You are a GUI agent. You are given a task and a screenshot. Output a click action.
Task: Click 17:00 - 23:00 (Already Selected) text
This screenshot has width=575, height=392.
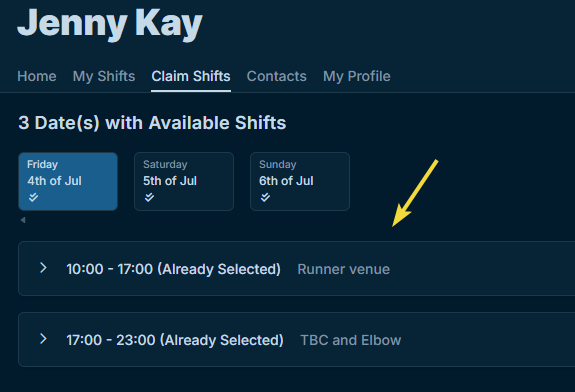175,340
